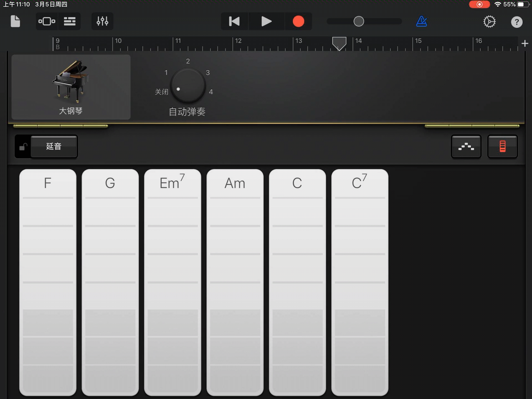Image resolution: width=532 pixels, height=399 pixels.
Task: Open the instrument browser view
Action: (x=47, y=21)
